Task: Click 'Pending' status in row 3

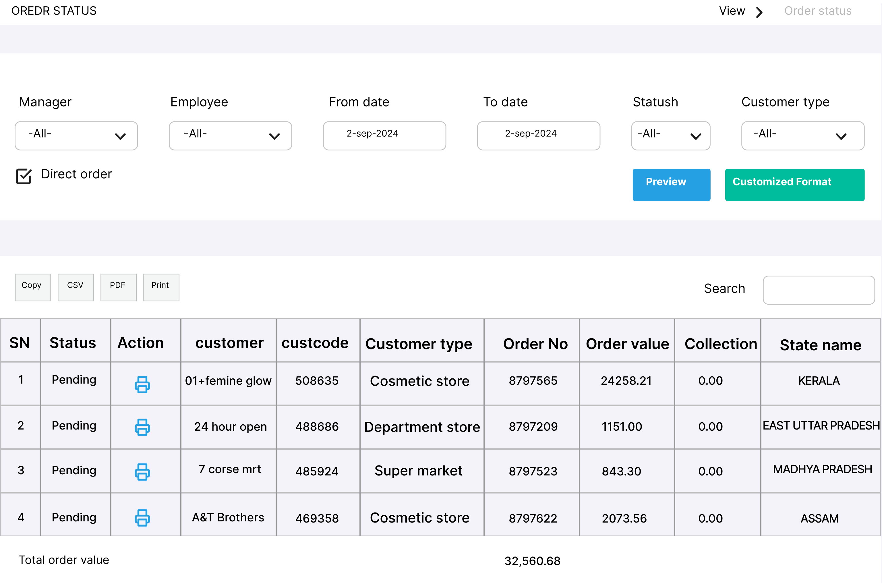Action: 74,470
